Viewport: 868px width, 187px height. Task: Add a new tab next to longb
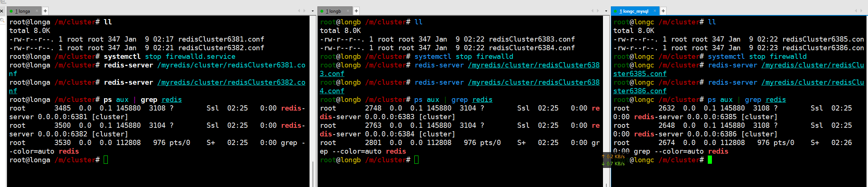356,11
